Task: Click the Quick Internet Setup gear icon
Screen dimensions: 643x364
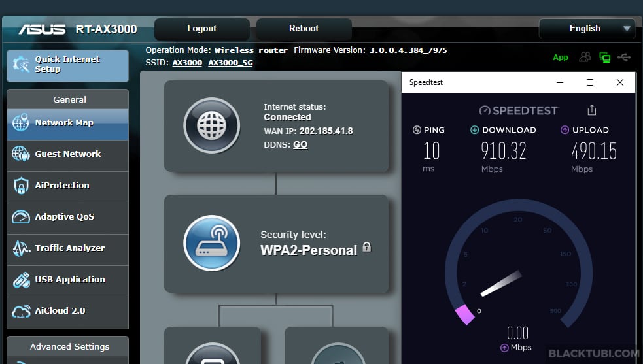Action: (21, 64)
